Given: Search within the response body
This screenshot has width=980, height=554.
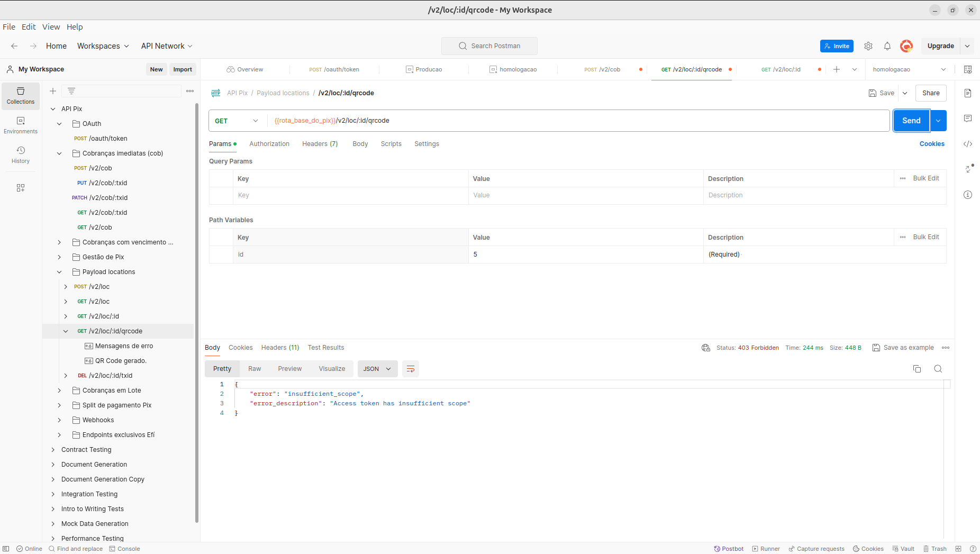Looking at the screenshot, I should [938, 369].
